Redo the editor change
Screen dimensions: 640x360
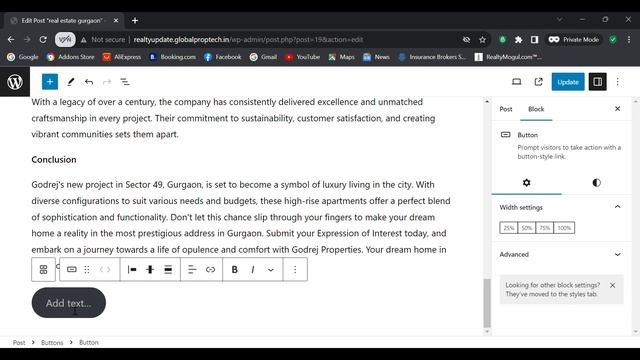pos(107,82)
